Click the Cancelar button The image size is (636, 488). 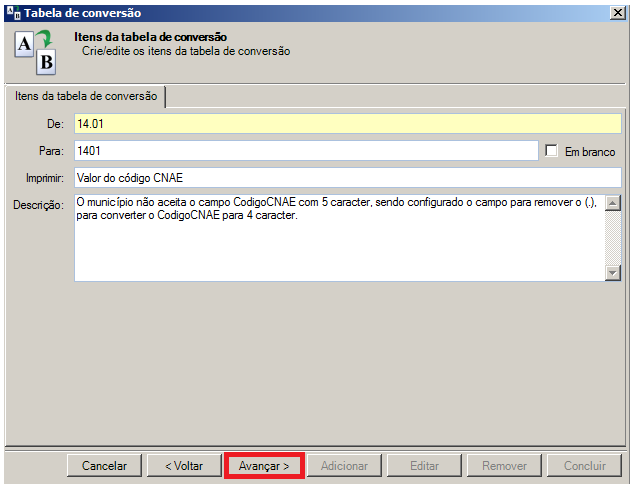[x=104, y=466]
